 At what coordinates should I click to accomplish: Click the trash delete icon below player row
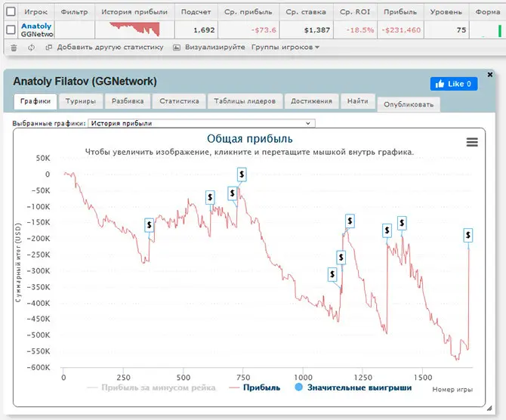click(14, 47)
